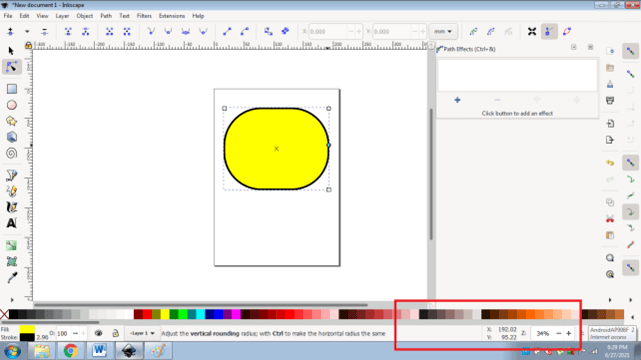
Task: Click Break path at nodes icon
Action: coord(85,31)
